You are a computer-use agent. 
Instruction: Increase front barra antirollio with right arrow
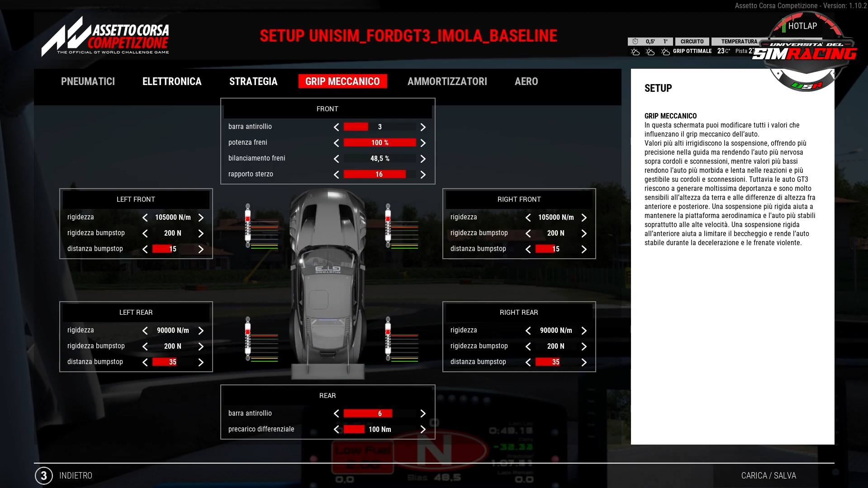pos(422,127)
